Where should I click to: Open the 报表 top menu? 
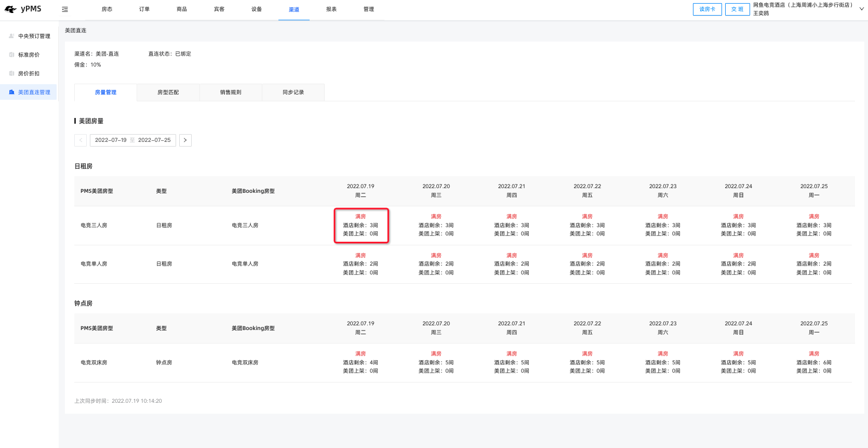331,9
